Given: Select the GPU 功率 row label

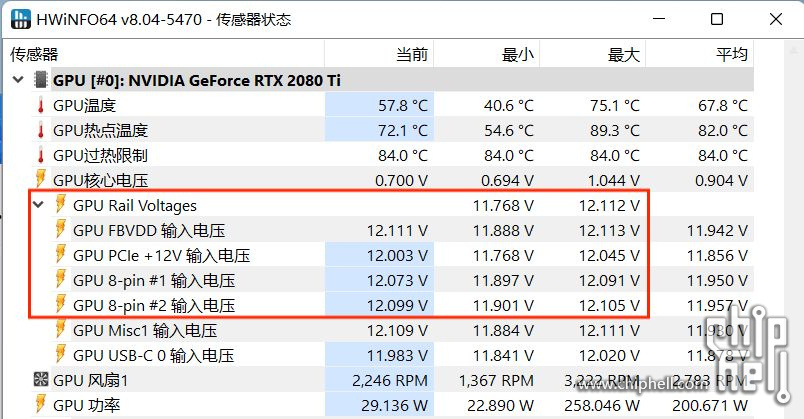Looking at the screenshot, I should pos(87,406).
